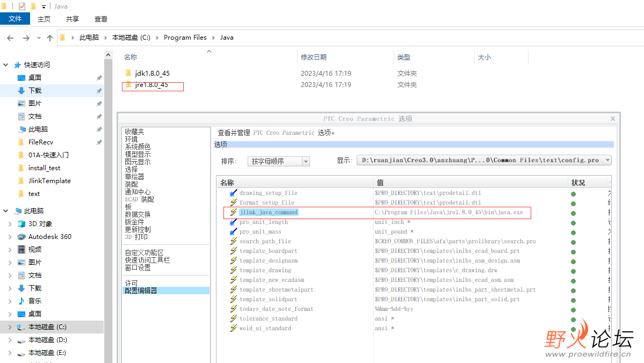Viewport: 644px width, 363px height.
Task: Close the Creo Parametric 选项 dialog
Action: [x=612, y=119]
